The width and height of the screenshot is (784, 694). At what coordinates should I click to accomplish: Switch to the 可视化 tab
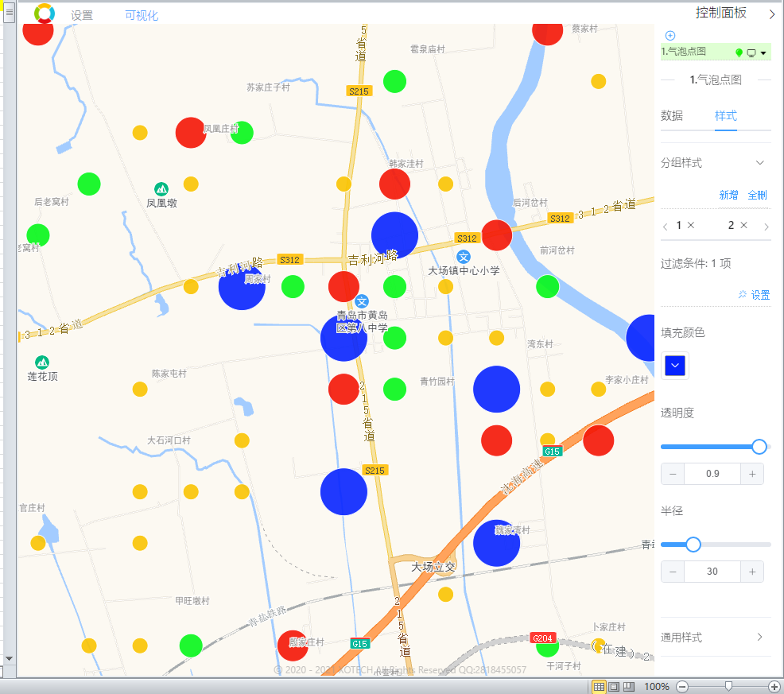pyautogui.click(x=142, y=15)
